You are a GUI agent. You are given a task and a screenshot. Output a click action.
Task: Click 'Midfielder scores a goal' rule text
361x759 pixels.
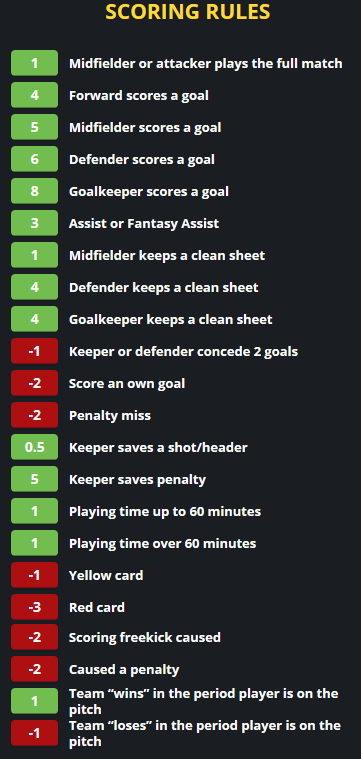point(145,127)
